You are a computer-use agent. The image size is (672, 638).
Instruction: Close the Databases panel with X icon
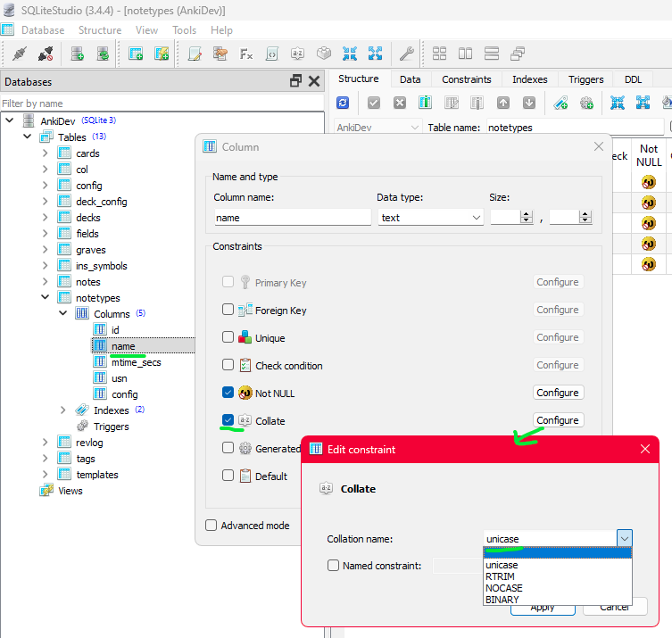pos(314,81)
